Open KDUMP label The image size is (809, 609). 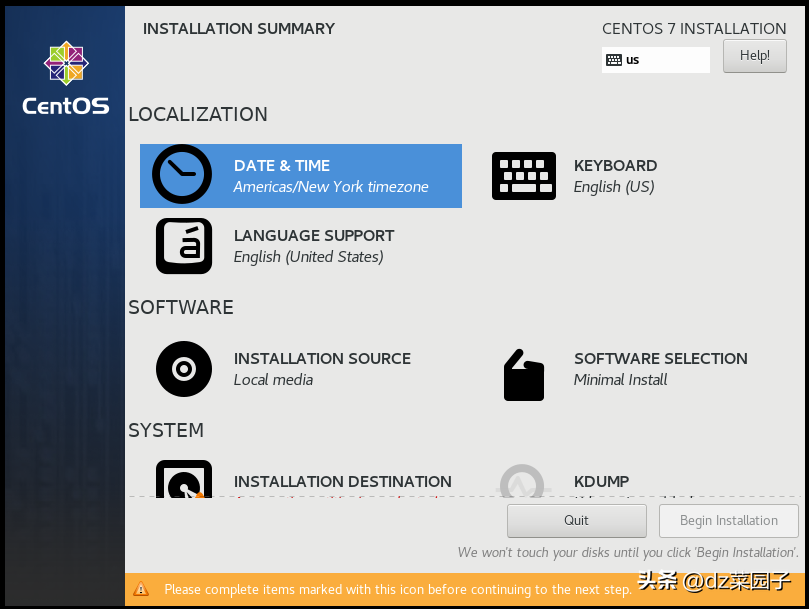click(602, 482)
